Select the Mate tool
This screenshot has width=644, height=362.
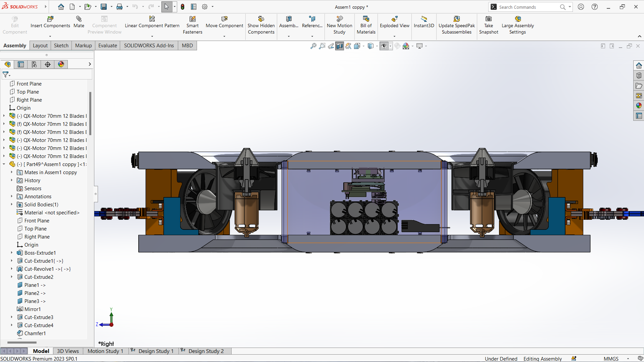(x=79, y=22)
